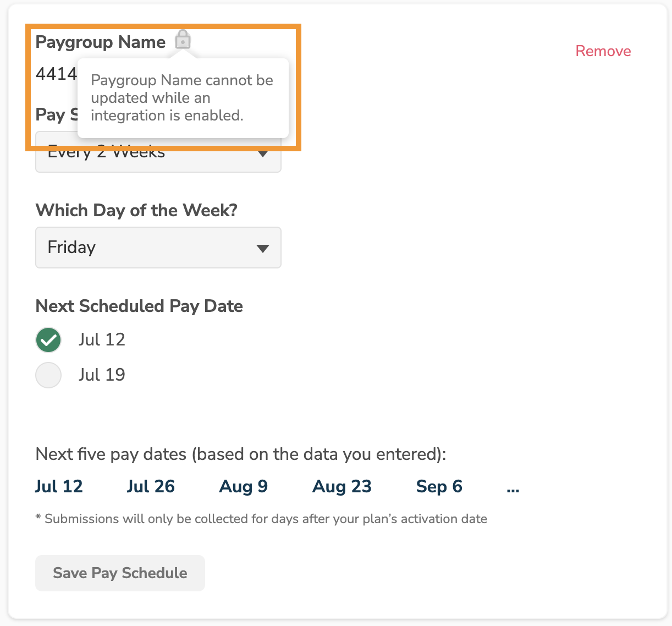Click the green checkmark next to Jul 12

point(48,340)
